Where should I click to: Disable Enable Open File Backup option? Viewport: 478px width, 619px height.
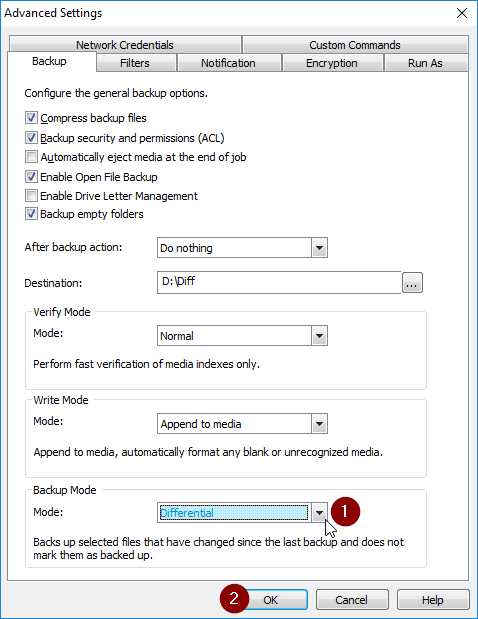click(31, 176)
